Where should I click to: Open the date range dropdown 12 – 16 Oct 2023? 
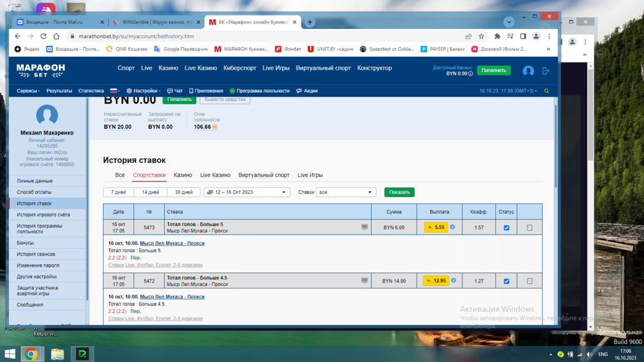coord(247,192)
